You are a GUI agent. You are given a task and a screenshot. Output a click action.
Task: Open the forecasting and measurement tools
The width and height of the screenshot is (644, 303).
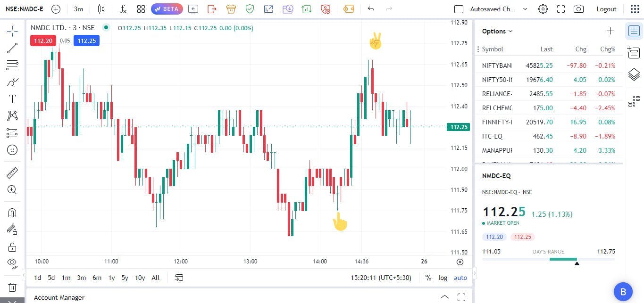[12, 133]
